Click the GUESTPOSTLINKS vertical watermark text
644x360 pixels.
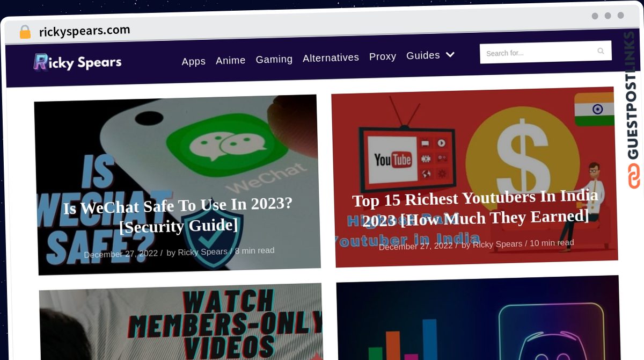pos(634,96)
